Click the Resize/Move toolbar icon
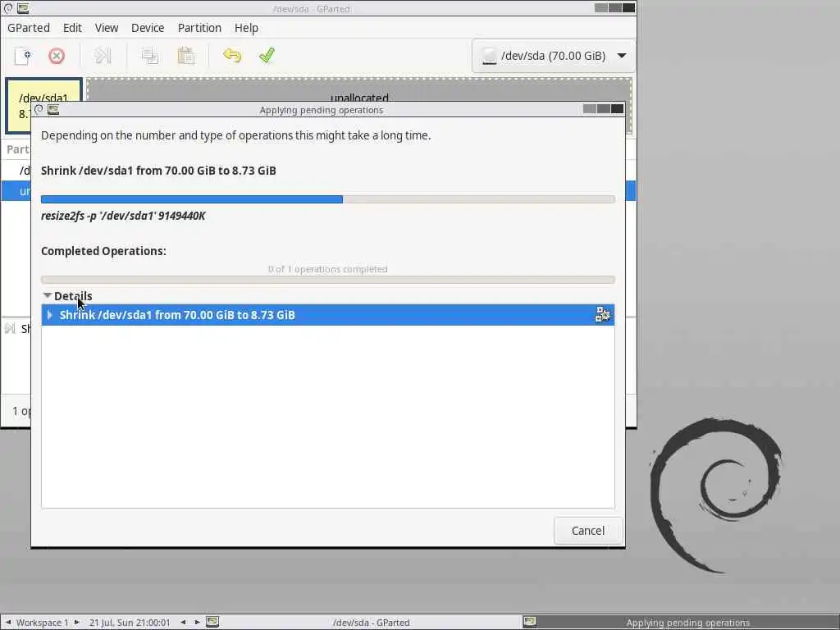840x630 pixels. click(x=103, y=56)
